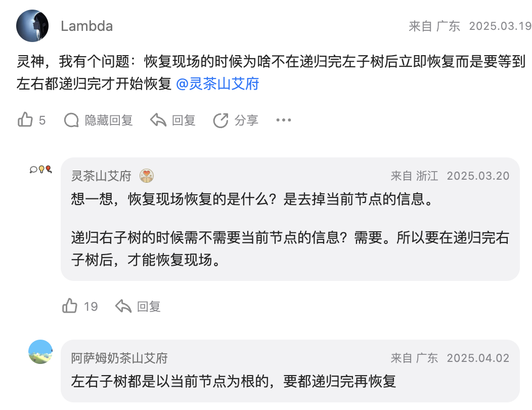This screenshot has height=410, width=532.
Task: Click the share arrow icon under Lambda's comment
Action: (220, 120)
